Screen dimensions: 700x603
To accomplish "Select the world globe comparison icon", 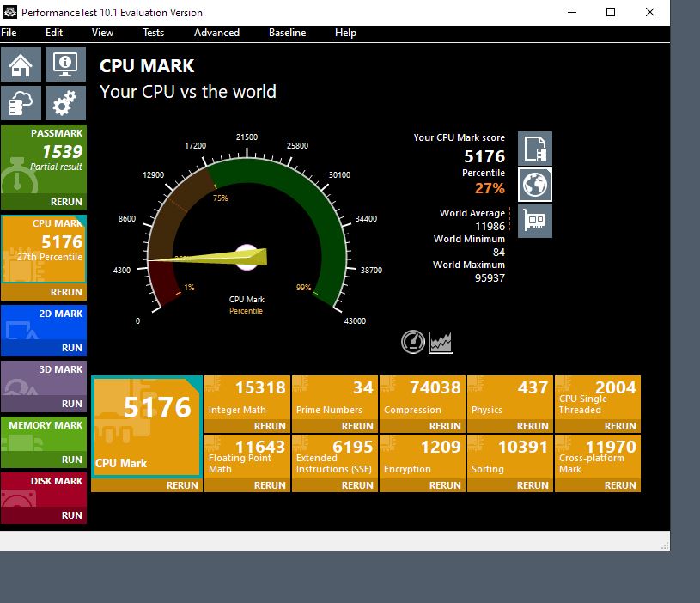I will point(535,185).
